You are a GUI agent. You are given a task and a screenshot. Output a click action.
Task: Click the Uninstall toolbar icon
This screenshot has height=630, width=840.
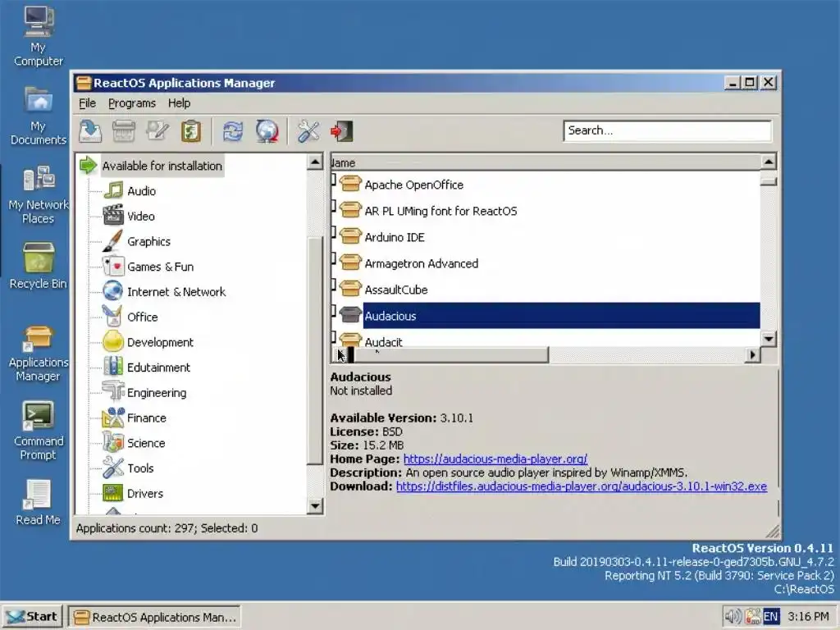pos(123,131)
